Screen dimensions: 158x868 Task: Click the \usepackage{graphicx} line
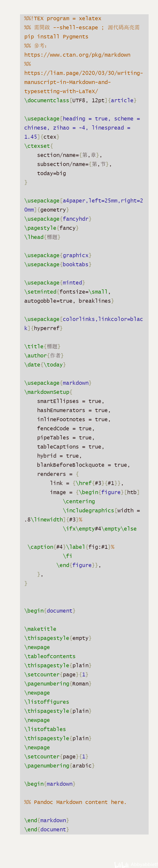click(x=58, y=255)
